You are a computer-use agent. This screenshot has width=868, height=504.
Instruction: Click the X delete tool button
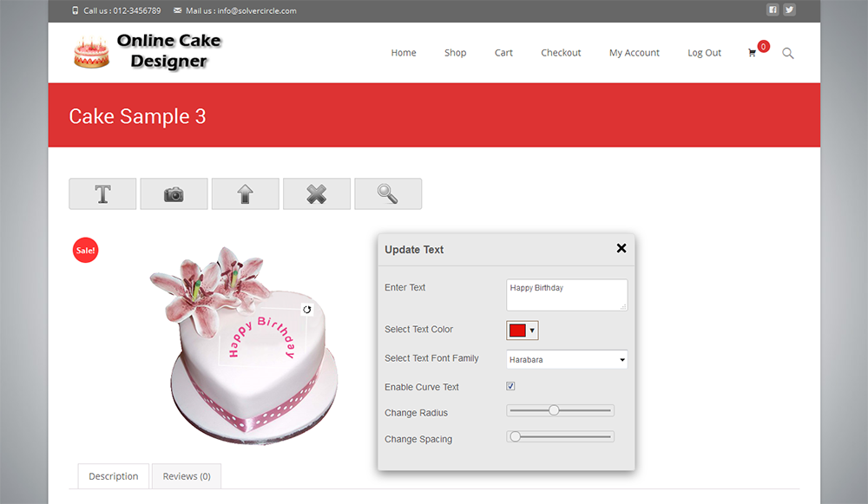click(x=317, y=193)
